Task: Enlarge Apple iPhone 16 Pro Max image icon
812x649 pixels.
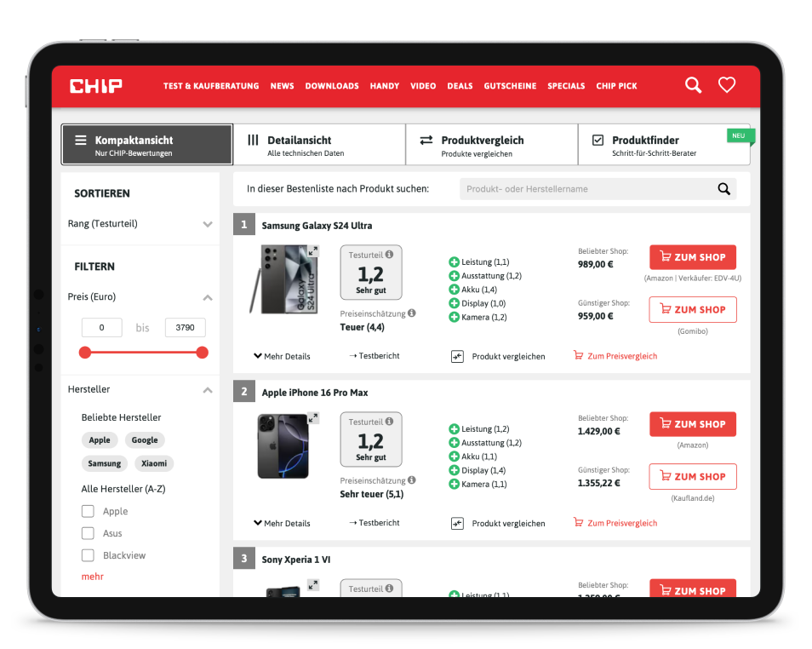Action: [x=312, y=418]
